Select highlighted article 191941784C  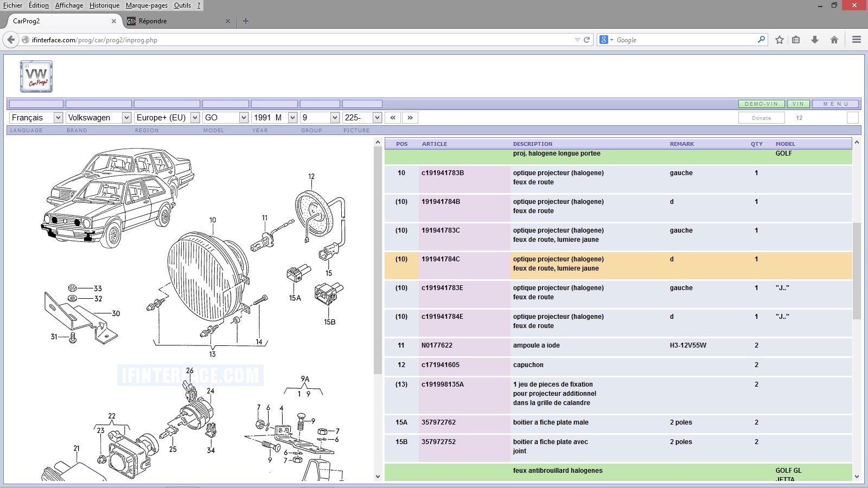[441, 259]
